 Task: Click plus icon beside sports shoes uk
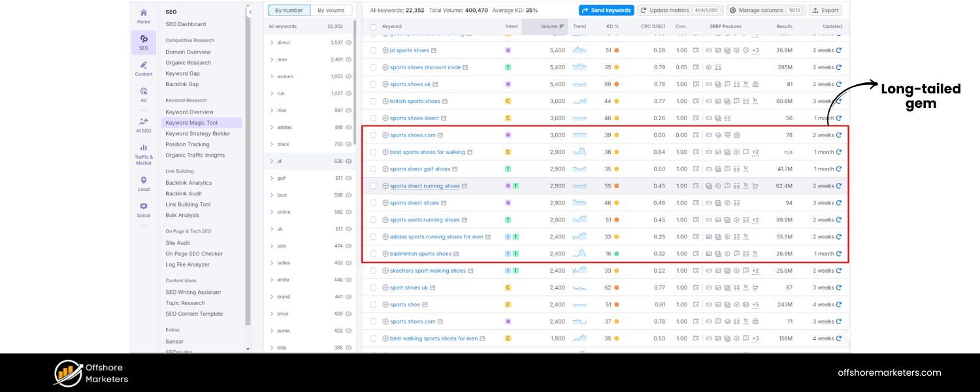tap(385, 84)
